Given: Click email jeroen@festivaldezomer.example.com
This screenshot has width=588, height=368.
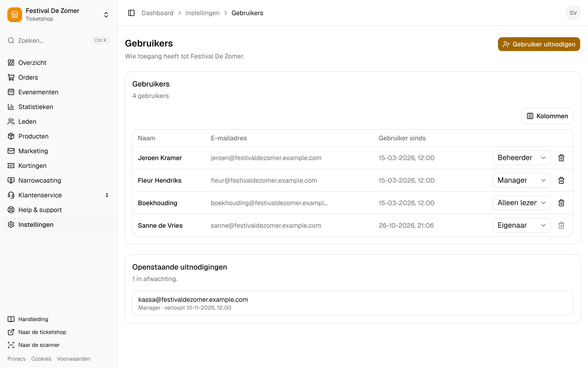Looking at the screenshot, I should coord(266,158).
